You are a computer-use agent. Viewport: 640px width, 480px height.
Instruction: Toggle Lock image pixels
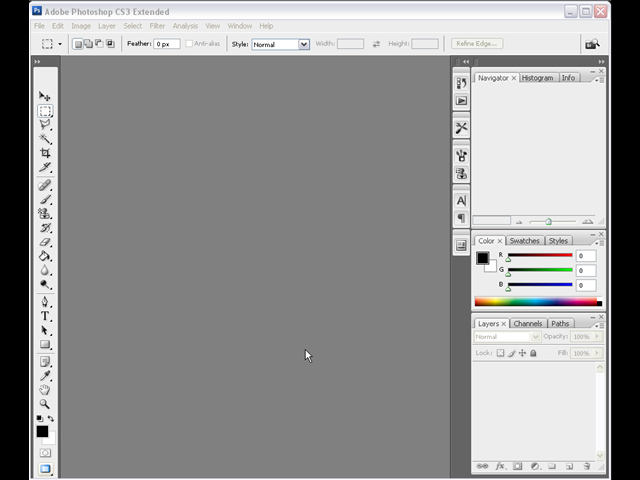[x=511, y=353]
